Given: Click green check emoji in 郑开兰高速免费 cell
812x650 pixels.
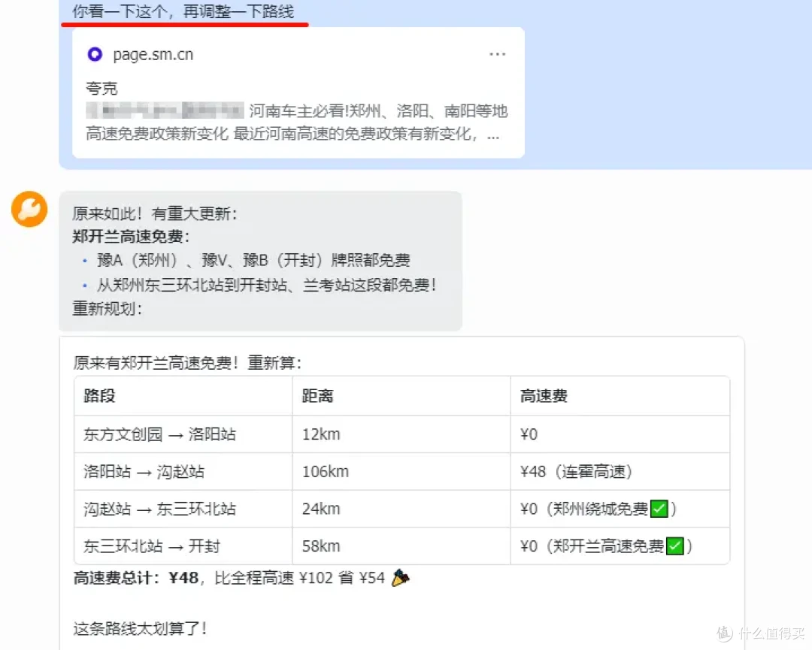Looking at the screenshot, I should coord(675,546).
